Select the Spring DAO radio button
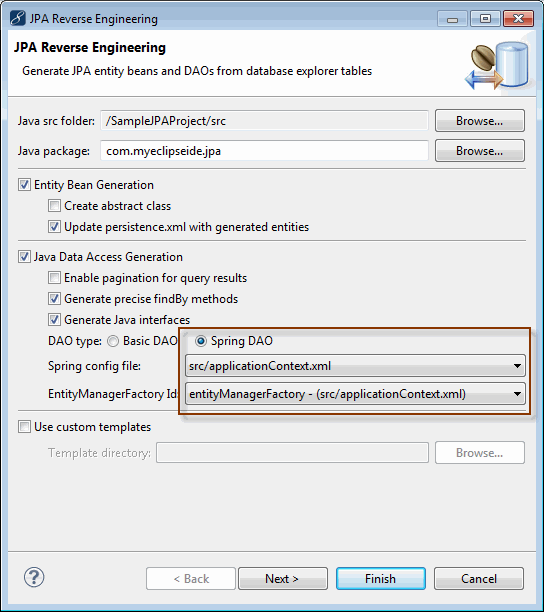This screenshot has height=612, width=544. pos(201,341)
